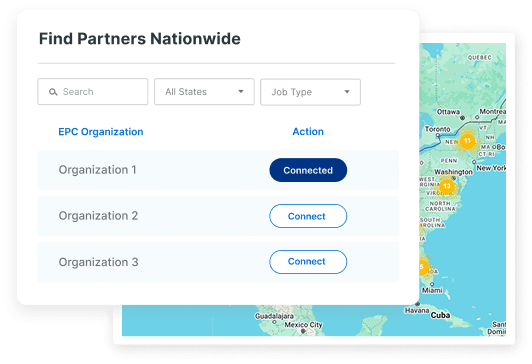Click the Ottawa label on the map

point(448,112)
